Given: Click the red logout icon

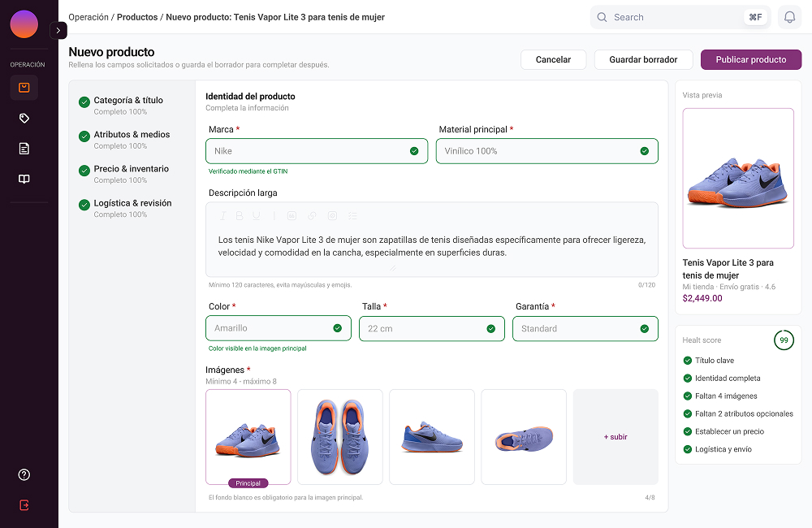Looking at the screenshot, I should 24,505.
